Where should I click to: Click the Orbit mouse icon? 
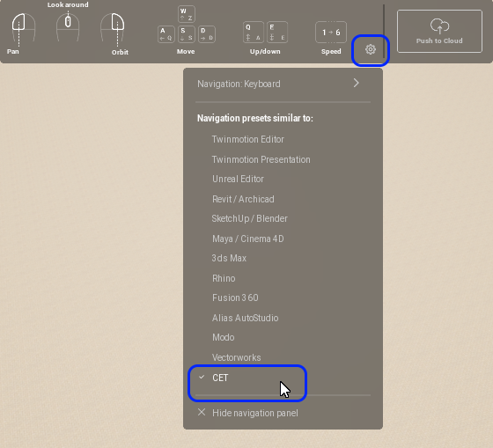coord(113,27)
